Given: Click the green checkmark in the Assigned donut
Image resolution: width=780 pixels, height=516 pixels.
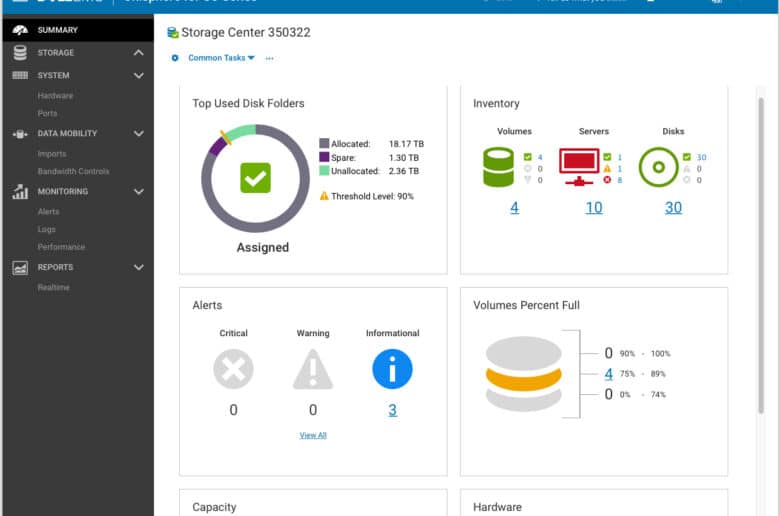Looking at the screenshot, I should [255, 178].
